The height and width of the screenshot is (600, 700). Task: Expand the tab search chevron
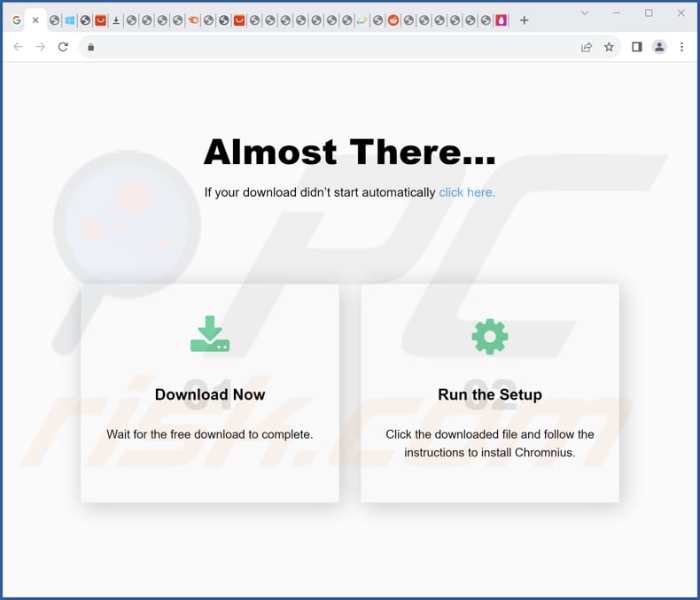(x=585, y=13)
